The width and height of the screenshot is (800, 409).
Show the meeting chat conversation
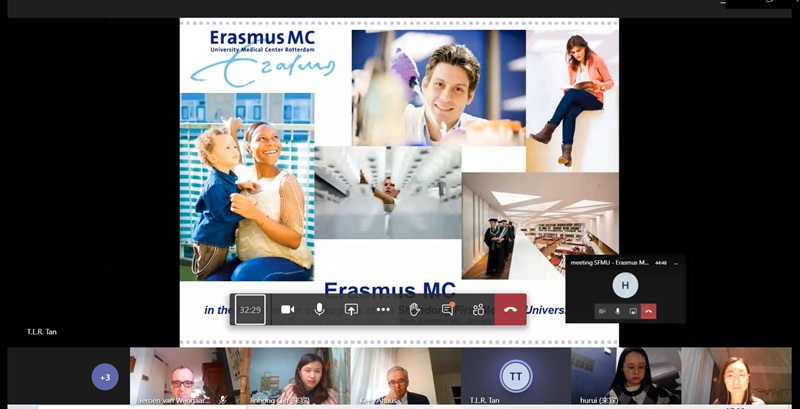coord(447,310)
